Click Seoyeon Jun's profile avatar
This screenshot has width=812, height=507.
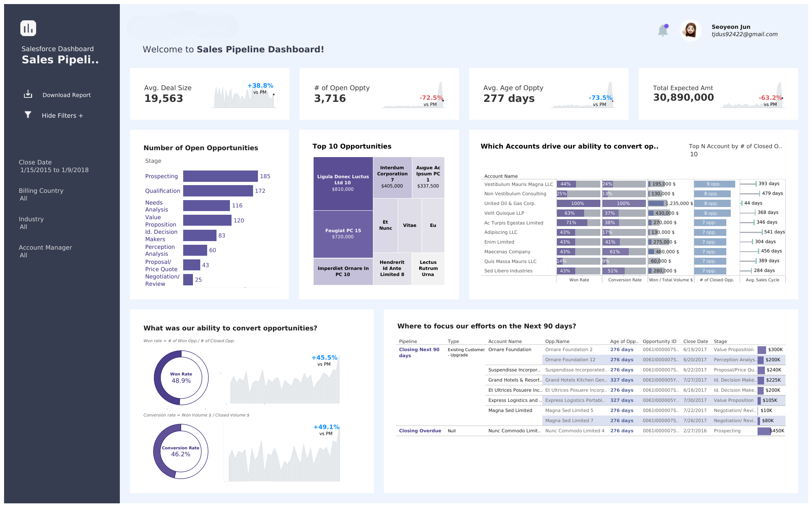click(690, 30)
